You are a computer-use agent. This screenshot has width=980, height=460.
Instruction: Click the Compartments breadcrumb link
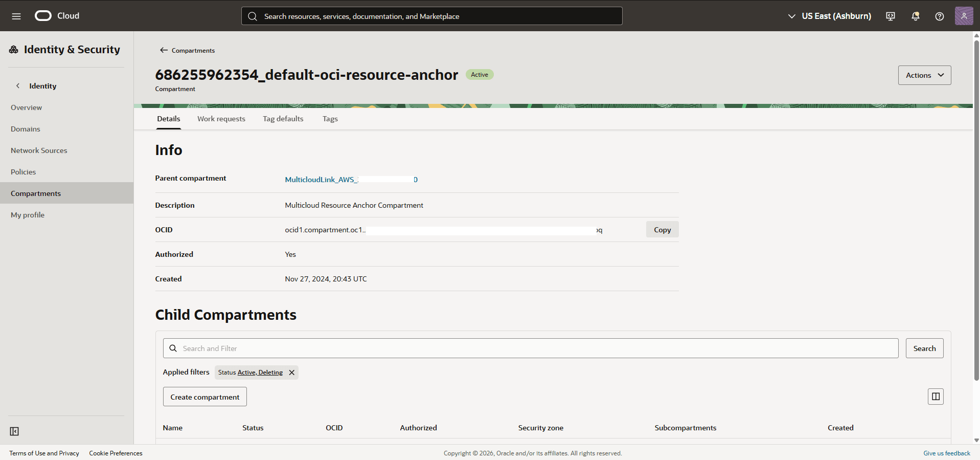[x=193, y=50]
